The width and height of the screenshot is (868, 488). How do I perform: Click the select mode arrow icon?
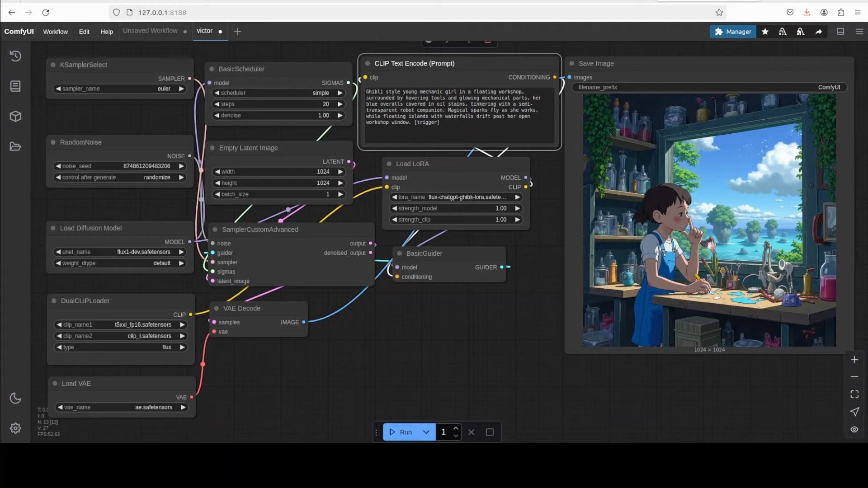click(854, 412)
